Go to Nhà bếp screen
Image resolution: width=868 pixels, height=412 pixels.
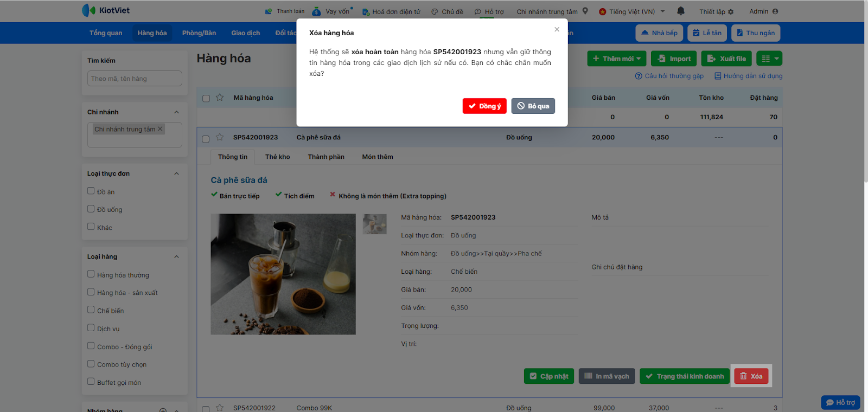pos(659,33)
